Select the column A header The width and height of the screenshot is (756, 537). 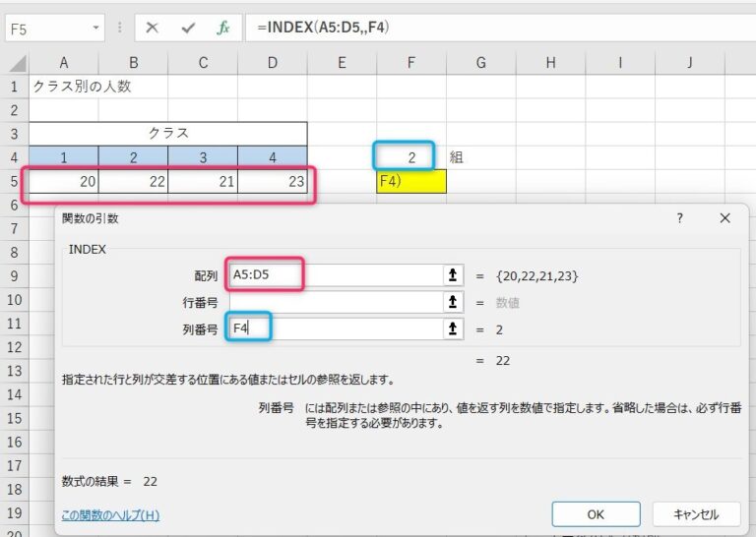click(64, 63)
